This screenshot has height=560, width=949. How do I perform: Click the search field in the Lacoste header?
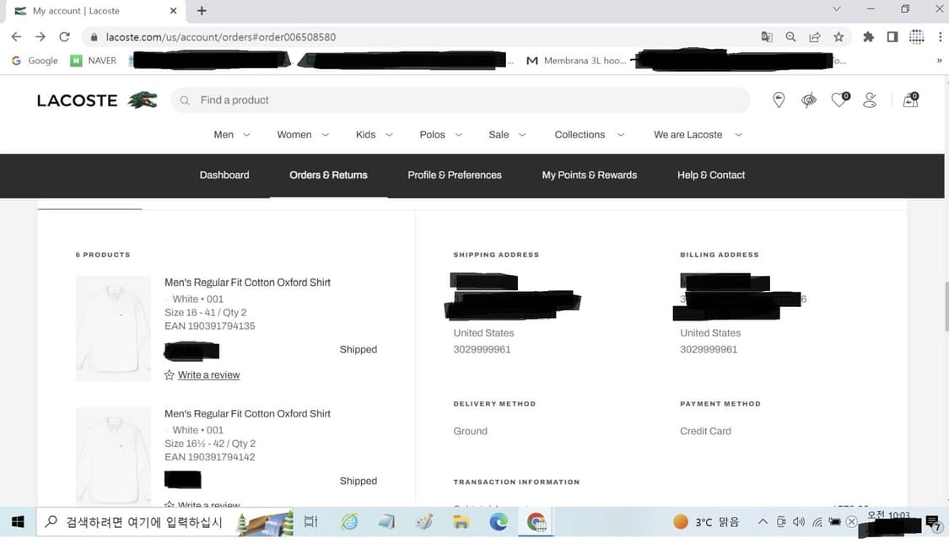pos(461,100)
